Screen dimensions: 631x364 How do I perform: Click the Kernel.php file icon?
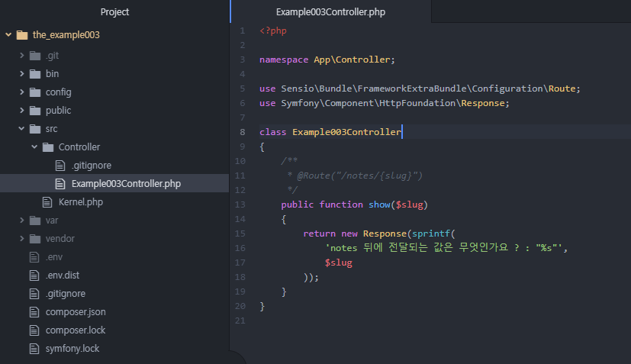tap(47, 202)
